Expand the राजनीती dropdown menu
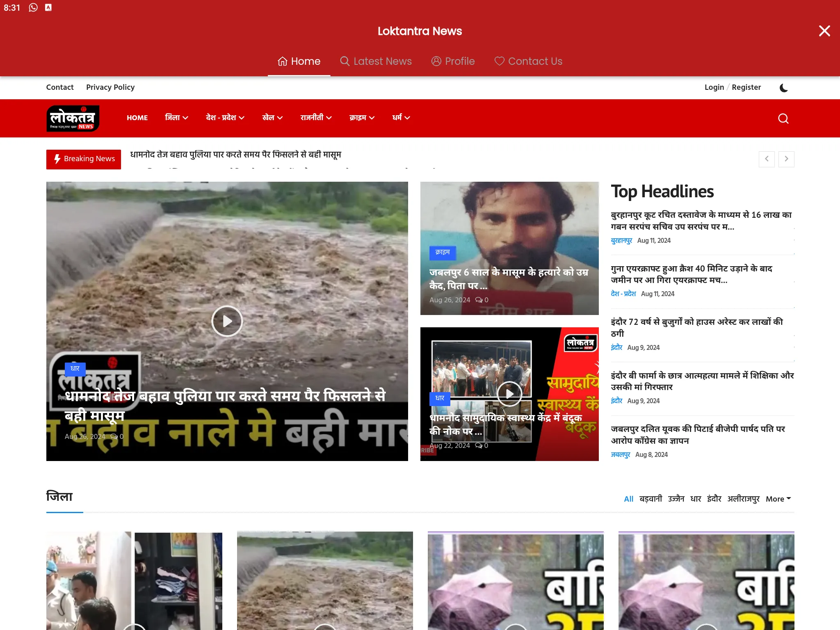Viewport: 840px width, 630px height. (316, 118)
